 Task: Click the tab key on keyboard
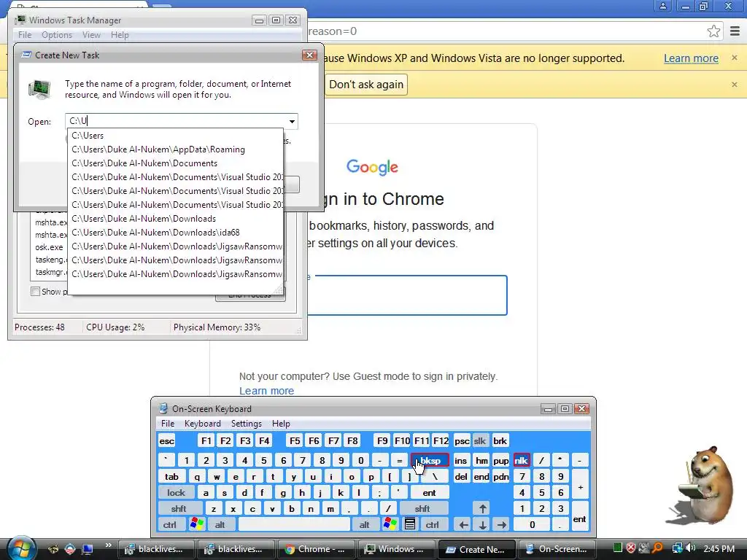(x=171, y=477)
